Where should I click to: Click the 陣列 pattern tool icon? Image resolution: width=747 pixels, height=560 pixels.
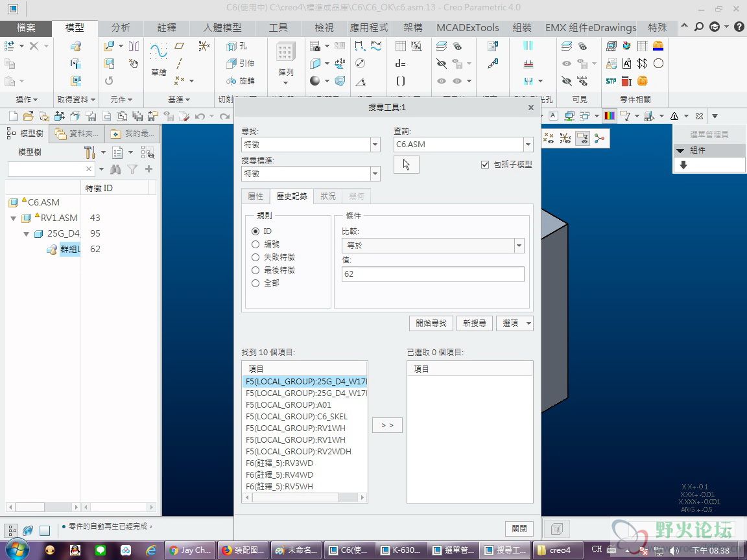[285, 52]
